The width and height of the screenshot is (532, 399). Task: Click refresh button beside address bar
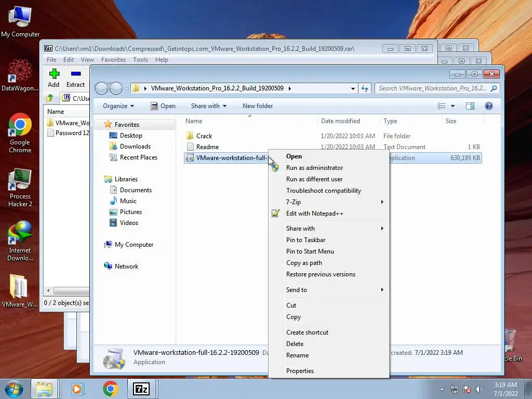(x=365, y=88)
